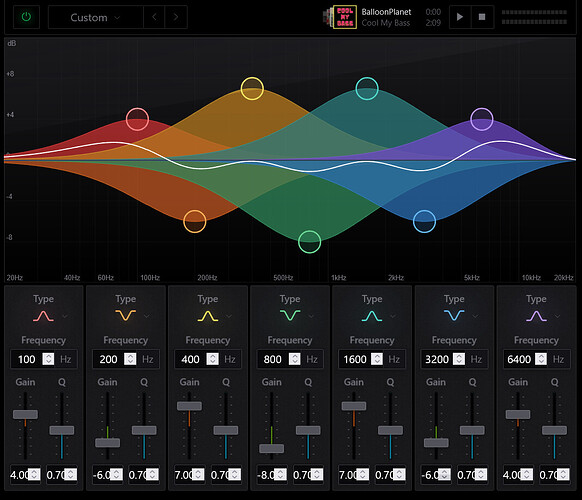Open the Custom preset dropdown

[95, 17]
